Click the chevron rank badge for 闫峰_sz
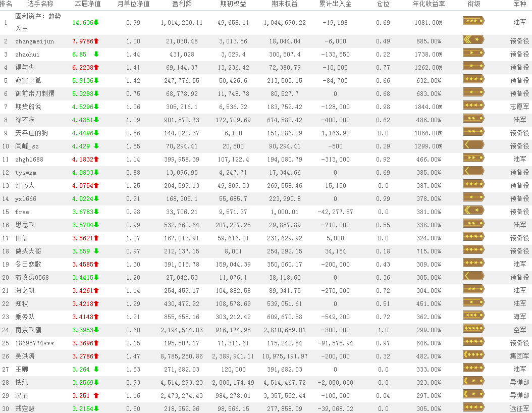 pyautogui.click(x=473, y=144)
